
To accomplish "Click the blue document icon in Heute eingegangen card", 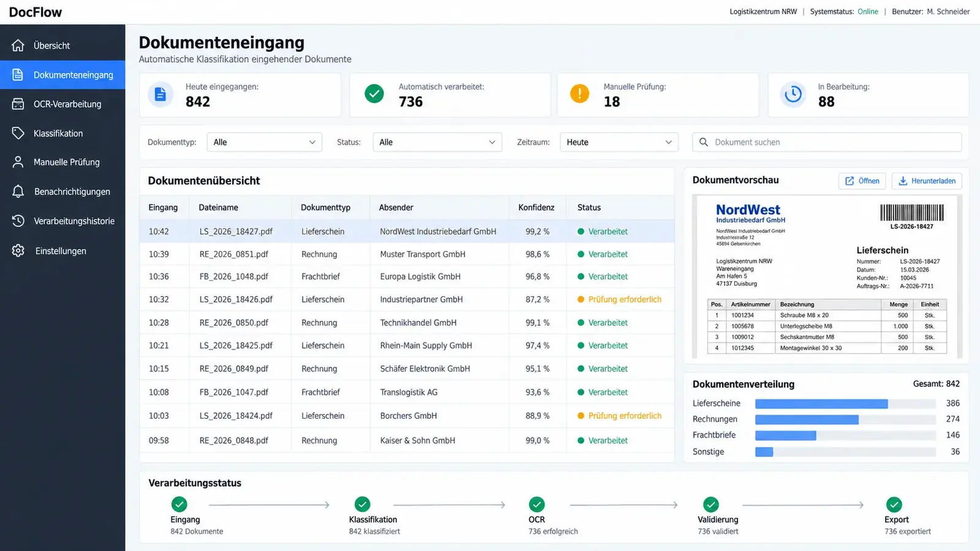I will pyautogui.click(x=160, y=94).
